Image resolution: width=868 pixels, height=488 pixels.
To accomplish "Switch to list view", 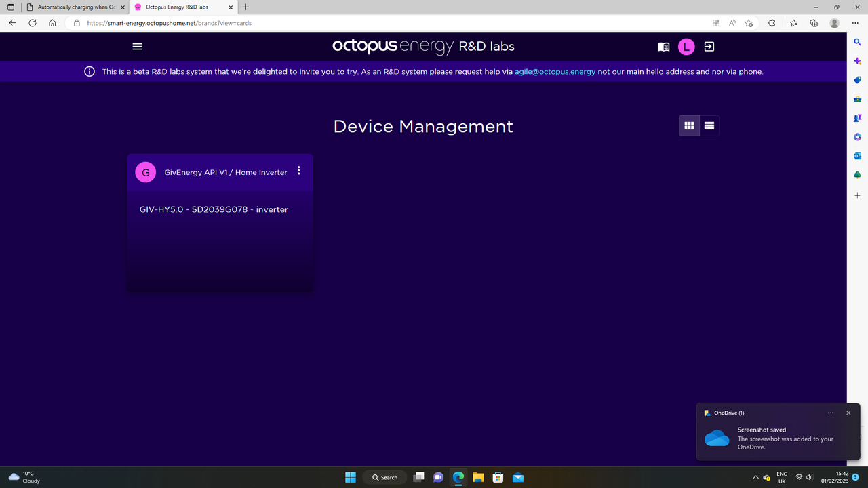I will [x=709, y=125].
